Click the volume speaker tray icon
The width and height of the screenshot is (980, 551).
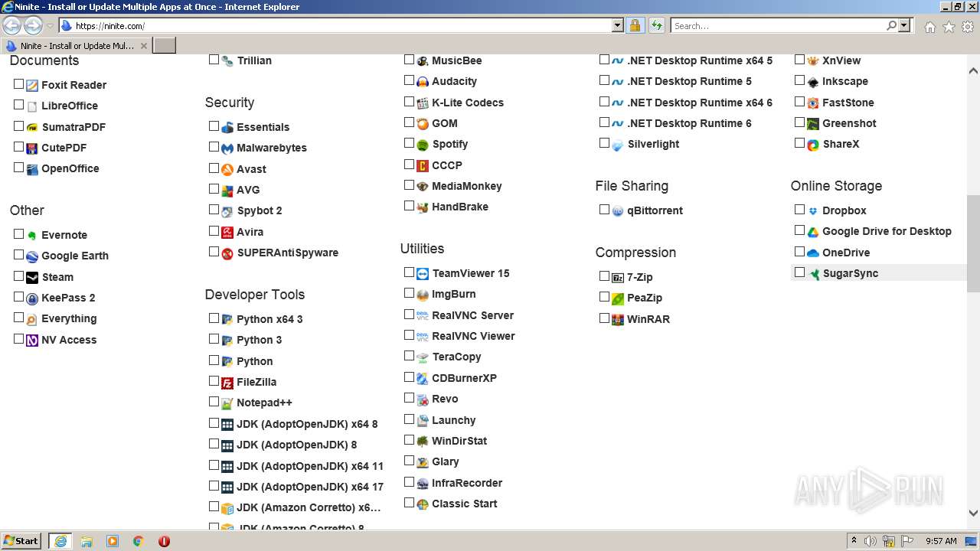[x=871, y=541]
